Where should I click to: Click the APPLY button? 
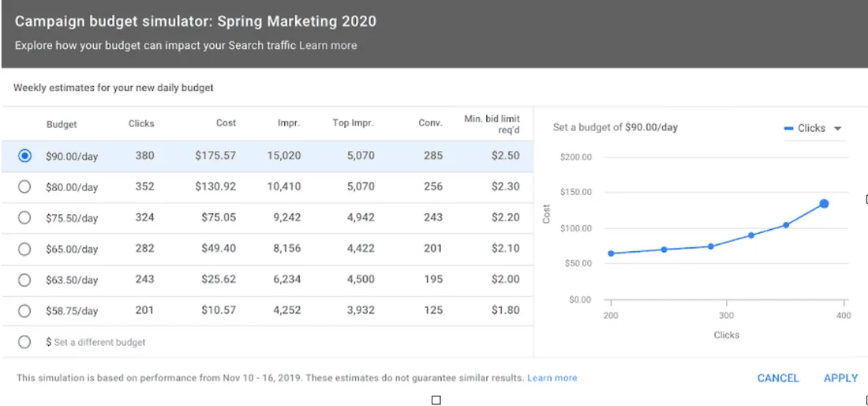point(840,378)
